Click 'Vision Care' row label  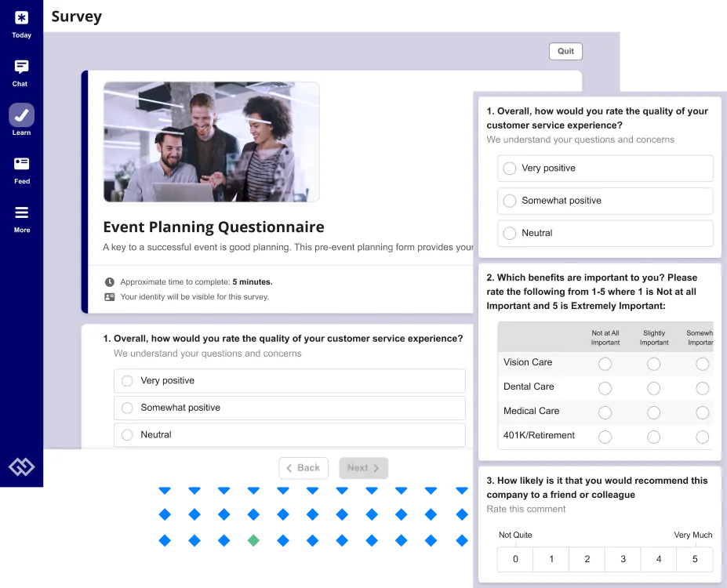528,362
